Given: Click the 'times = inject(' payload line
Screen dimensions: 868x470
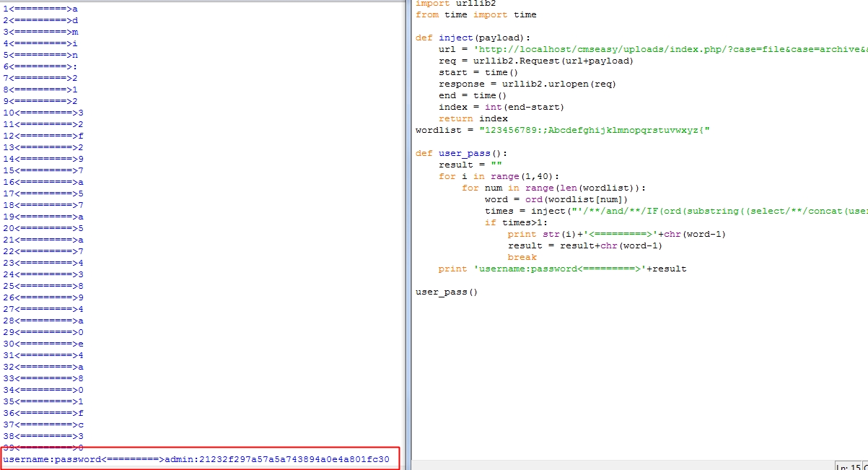Looking at the screenshot, I should point(676,211).
